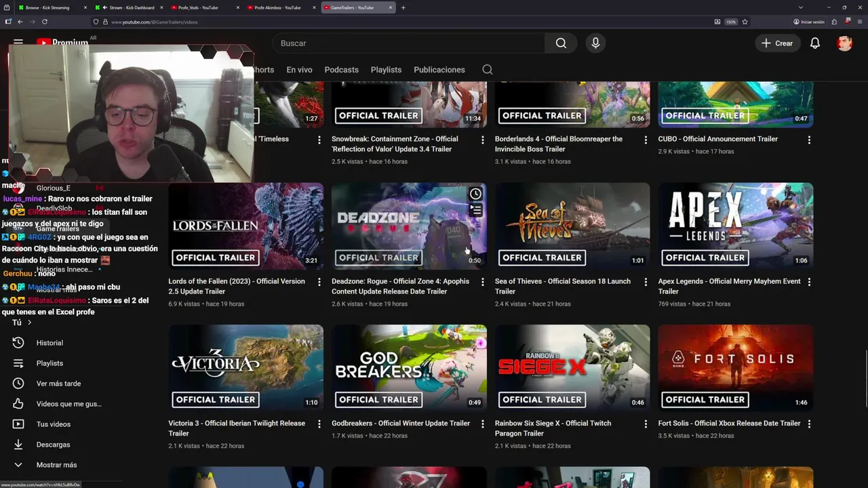Open options for Snowbreak Containment Zone video
Screen dimensions: 868x488
pyautogui.click(x=483, y=140)
